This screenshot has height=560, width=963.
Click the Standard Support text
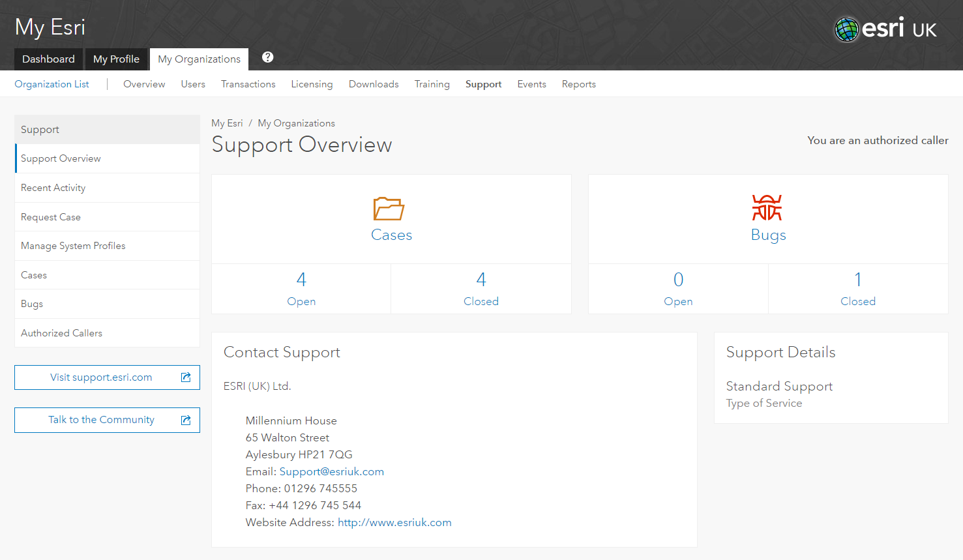pyautogui.click(x=779, y=386)
